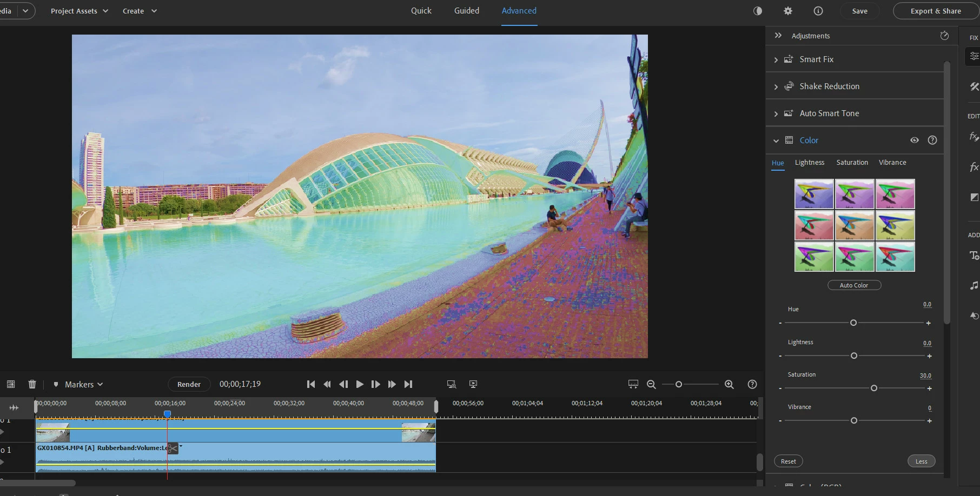Image resolution: width=980 pixels, height=496 pixels.
Task: Switch to the Guided view
Action: (x=467, y=11)
